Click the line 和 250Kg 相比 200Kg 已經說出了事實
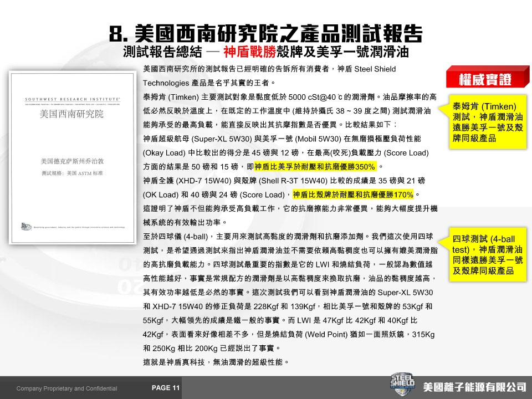 point(212,348)
